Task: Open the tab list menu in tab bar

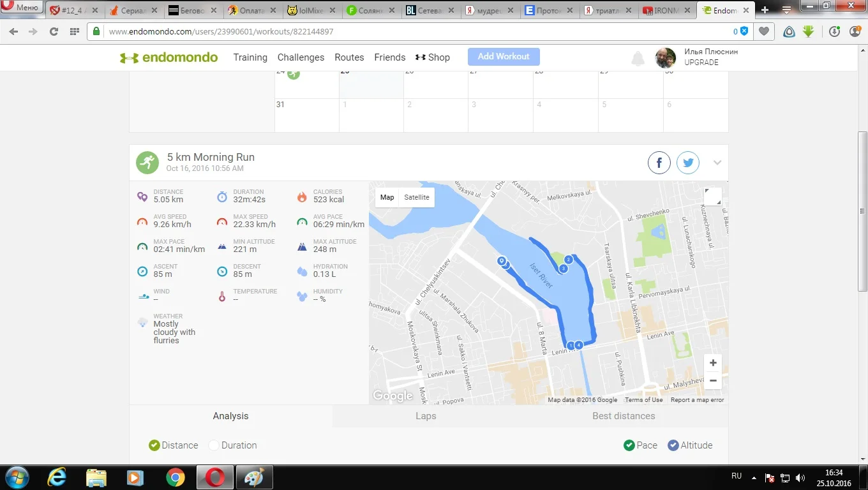Action: [786, 10]
